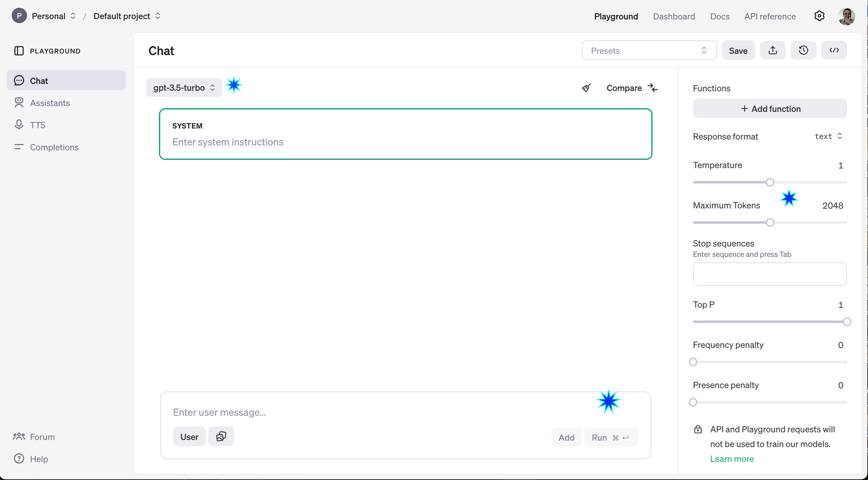Open the Presets dropdown

(x=649, y=50)
